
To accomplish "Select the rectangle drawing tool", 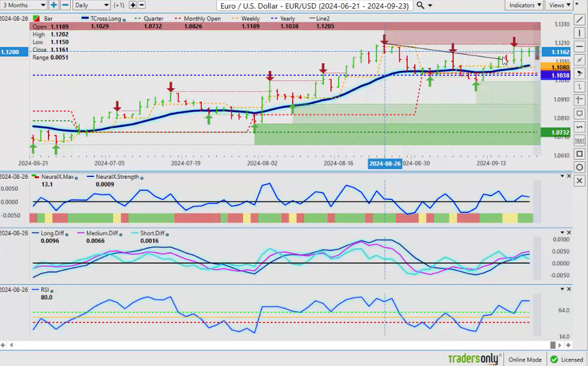I will pos(579,154).
